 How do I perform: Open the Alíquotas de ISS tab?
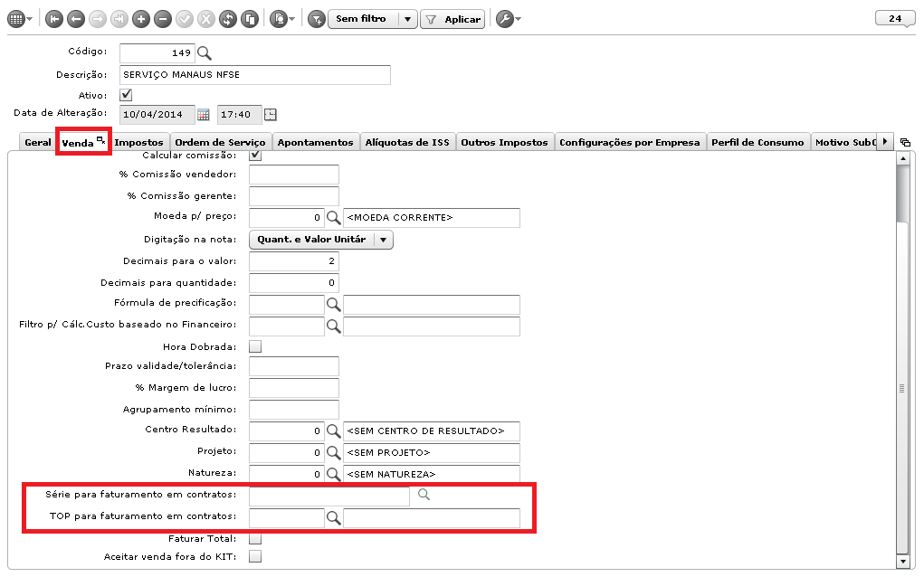click(407, 143)
